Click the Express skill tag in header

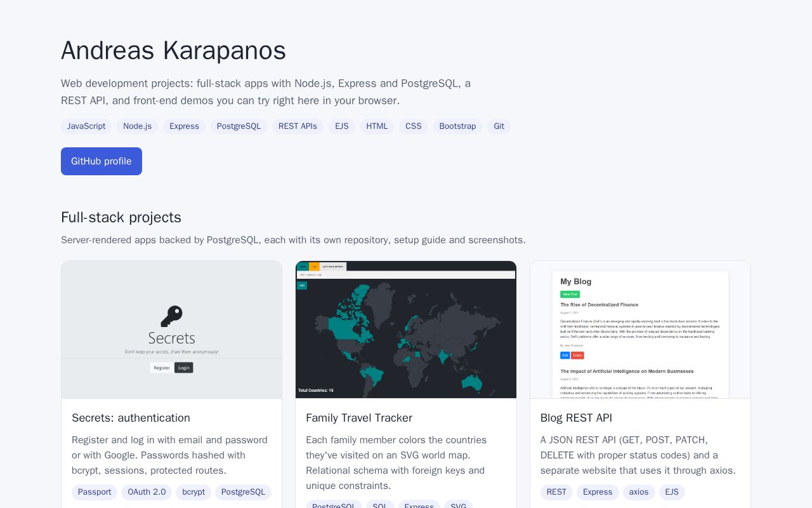tap(184, 126)
